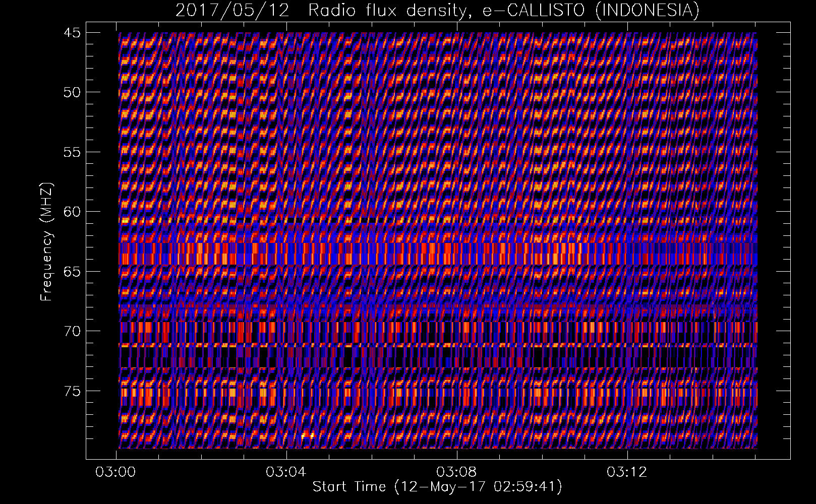Select the 'e-CALLISTO (INDONESIA)' title text

tap(591, 11)
